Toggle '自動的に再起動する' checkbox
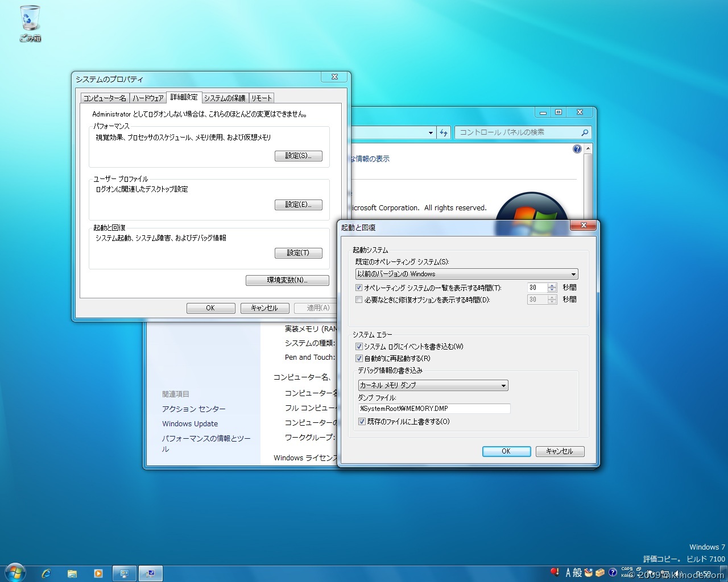 click(x=359, y=359)
